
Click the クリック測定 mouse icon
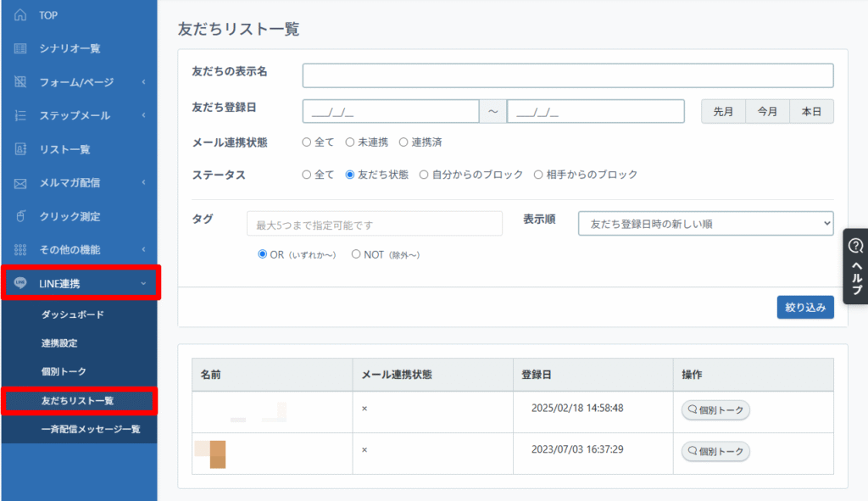tap(20, 216)
